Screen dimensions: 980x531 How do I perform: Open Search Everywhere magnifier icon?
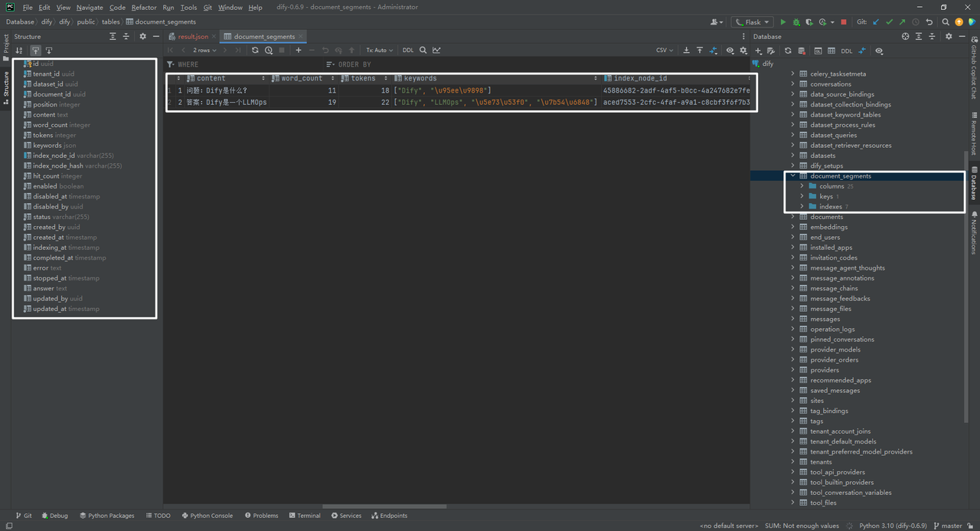click(946, 22)
